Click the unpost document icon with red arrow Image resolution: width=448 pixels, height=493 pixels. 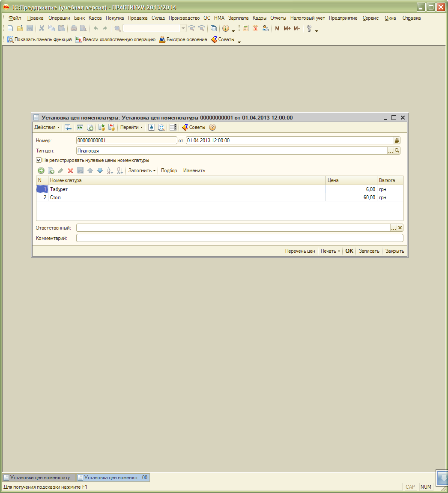point(112,127)
